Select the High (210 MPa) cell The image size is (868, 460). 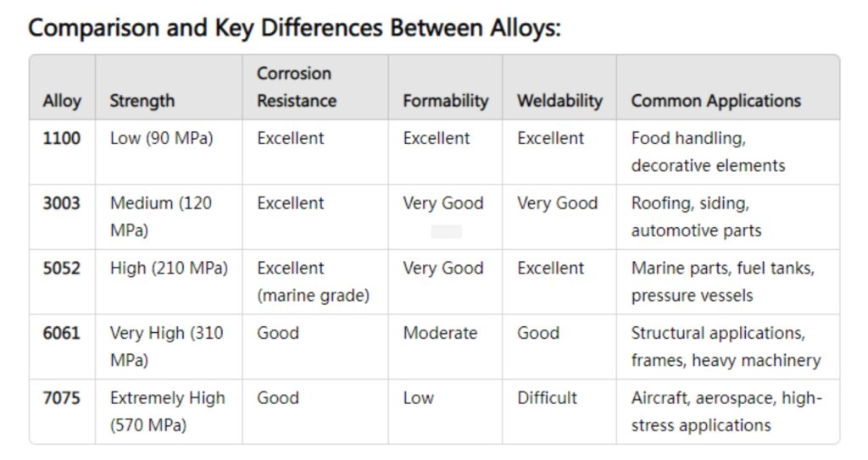pyautogui.click(x=169, y=268)
